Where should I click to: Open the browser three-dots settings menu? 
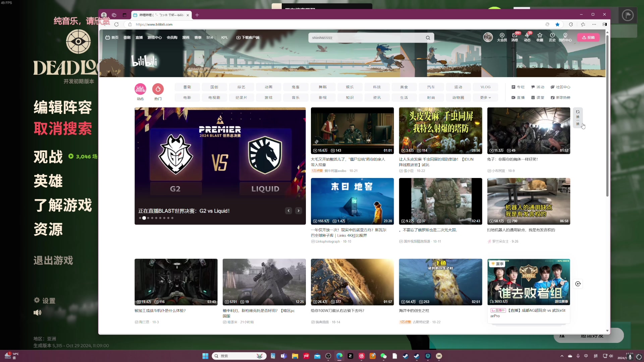click(x=594, y=24)
